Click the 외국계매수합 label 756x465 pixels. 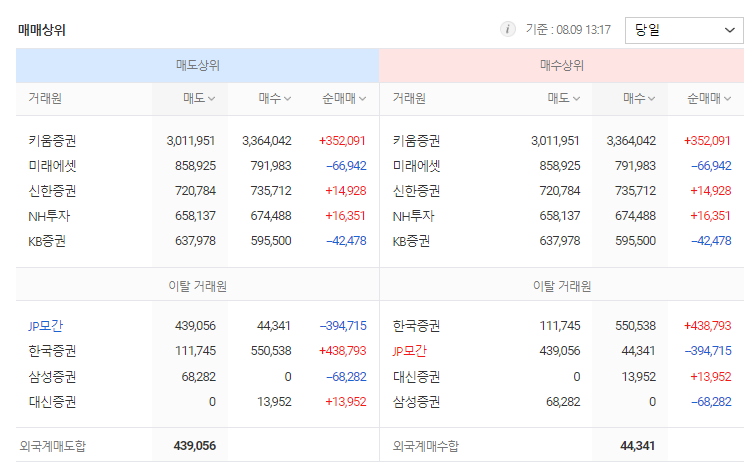pos(426,446)
